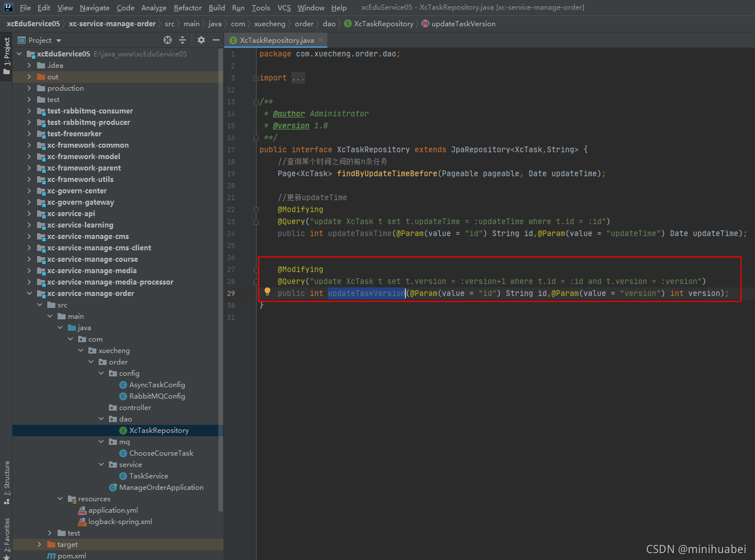The image size is (755, 560).
Task: Click logback-spring.xml file icon
Action: tap(82, 522)
